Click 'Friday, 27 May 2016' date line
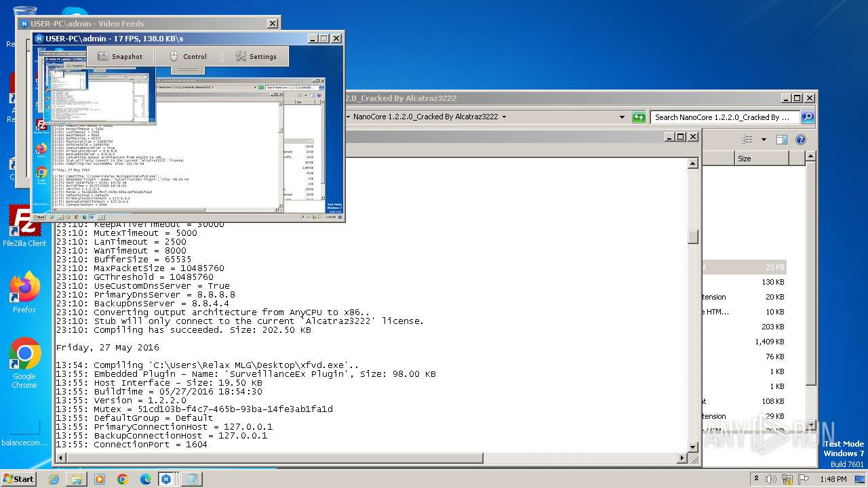 click(108, 348)
